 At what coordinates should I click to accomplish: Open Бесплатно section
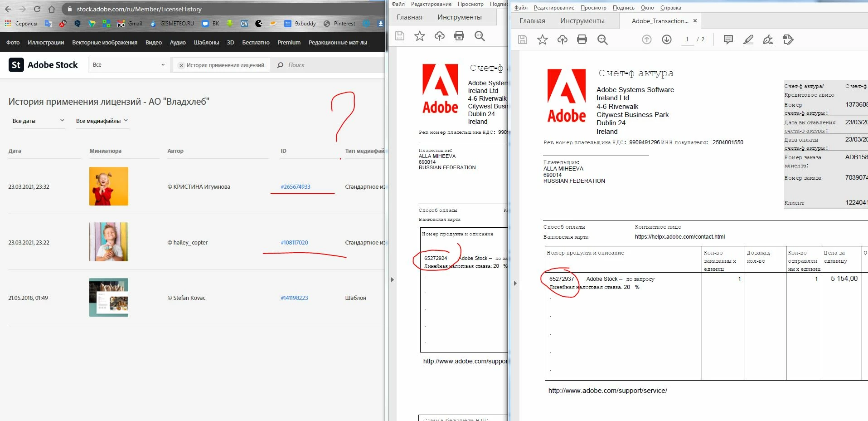pyautogui.click(x=256, y=43)
